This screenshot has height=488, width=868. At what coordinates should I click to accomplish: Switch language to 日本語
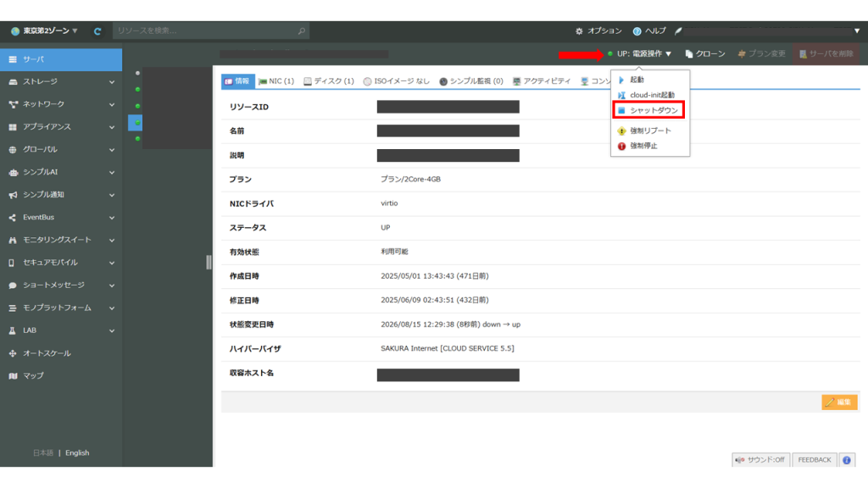(x=43, y=452)
